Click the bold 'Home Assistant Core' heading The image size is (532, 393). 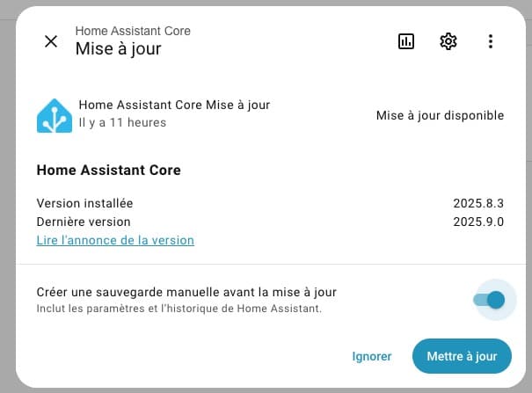108,170
